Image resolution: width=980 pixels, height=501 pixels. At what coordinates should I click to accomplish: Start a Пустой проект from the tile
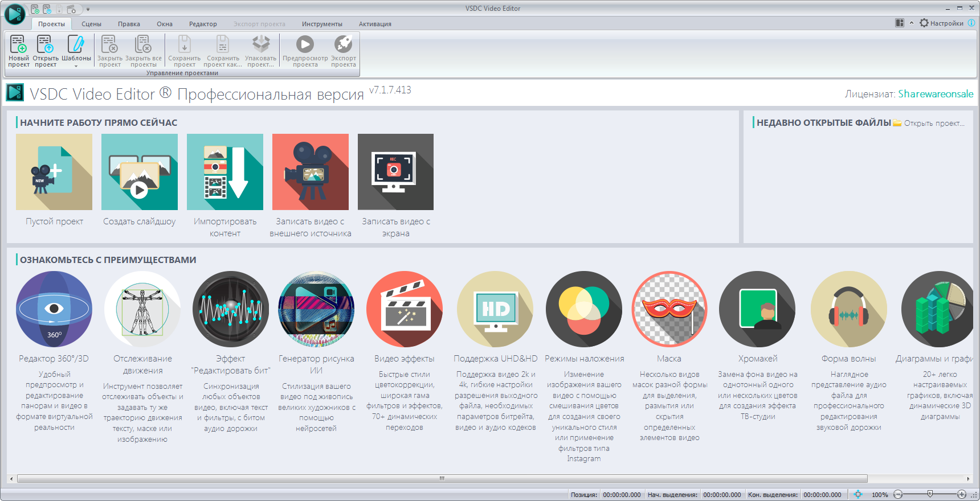54,172
